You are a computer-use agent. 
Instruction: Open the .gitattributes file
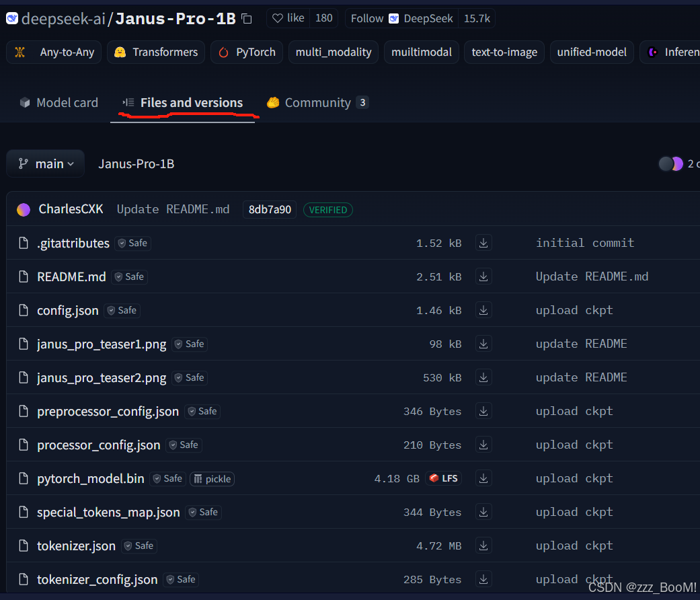[x=73, y=243]
